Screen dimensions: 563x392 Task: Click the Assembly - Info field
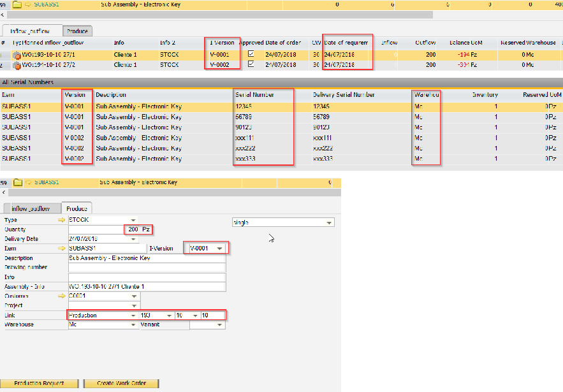[x=147, y=286]
